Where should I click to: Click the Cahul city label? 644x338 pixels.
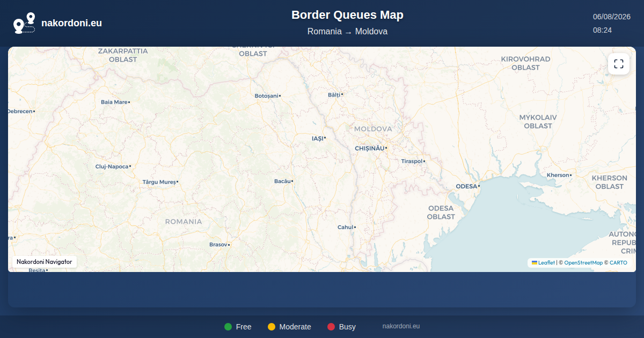[x=345, y=227]
